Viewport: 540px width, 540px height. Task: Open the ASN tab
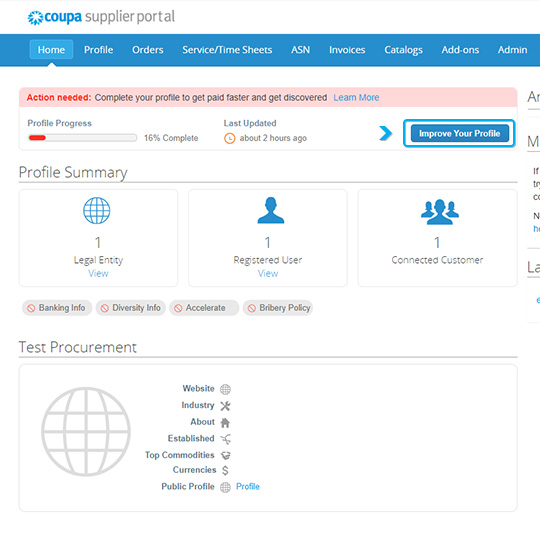[300, 50]
